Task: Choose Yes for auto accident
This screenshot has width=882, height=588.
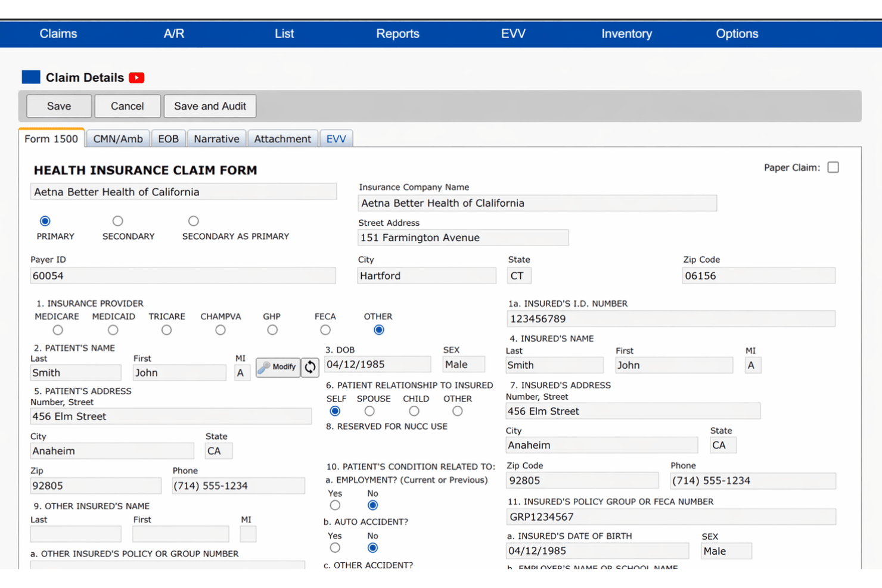Action: point(335,547)
